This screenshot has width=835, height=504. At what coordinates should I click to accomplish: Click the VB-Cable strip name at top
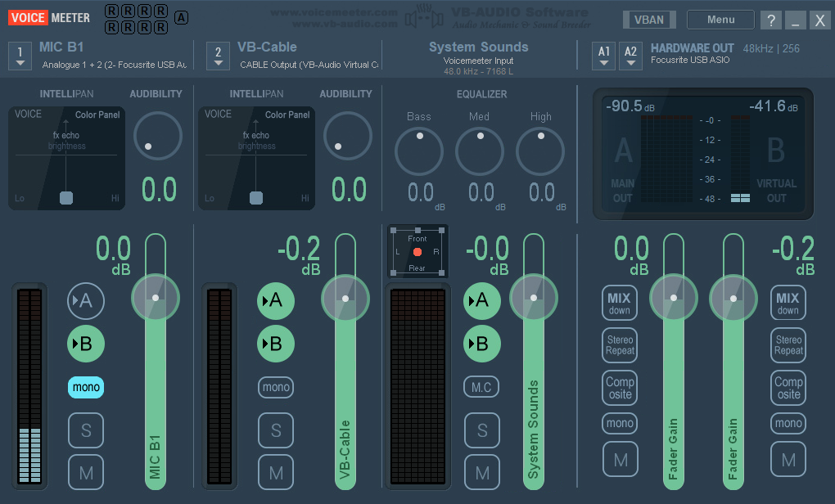click(268, 47)
